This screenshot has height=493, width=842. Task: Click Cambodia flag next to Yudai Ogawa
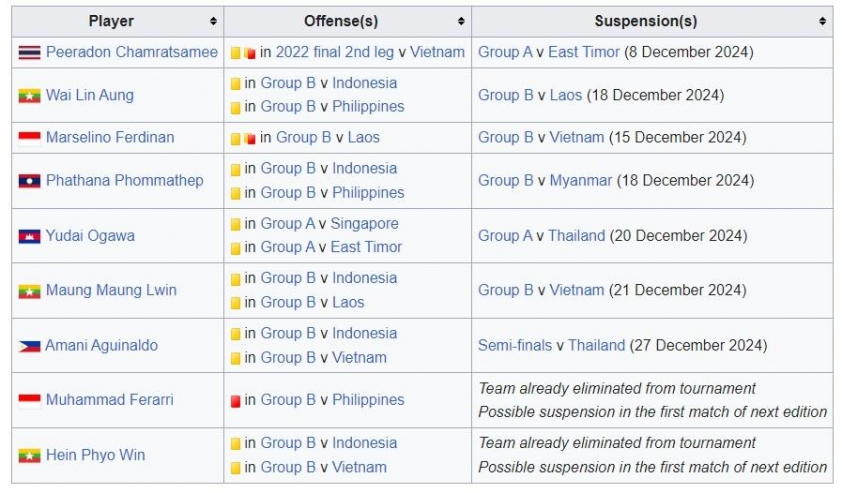pyautogui.click(x=30, y=236)
